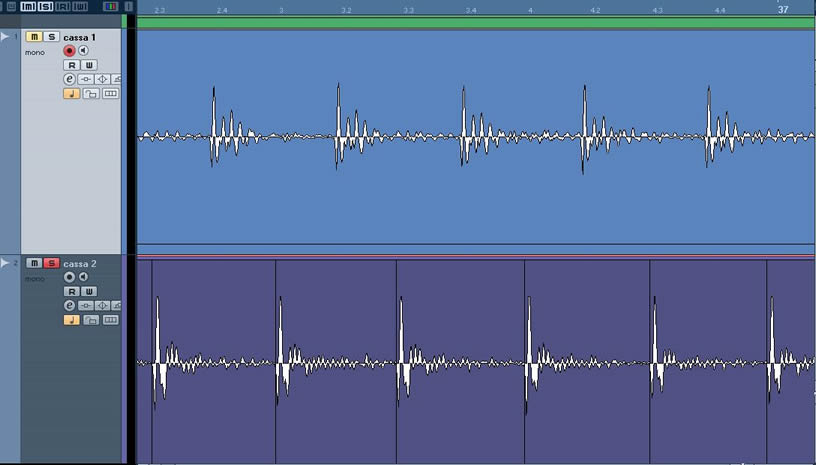Open channel settings editor for cassa 1
816x465 pixels.
pos(69,79)
